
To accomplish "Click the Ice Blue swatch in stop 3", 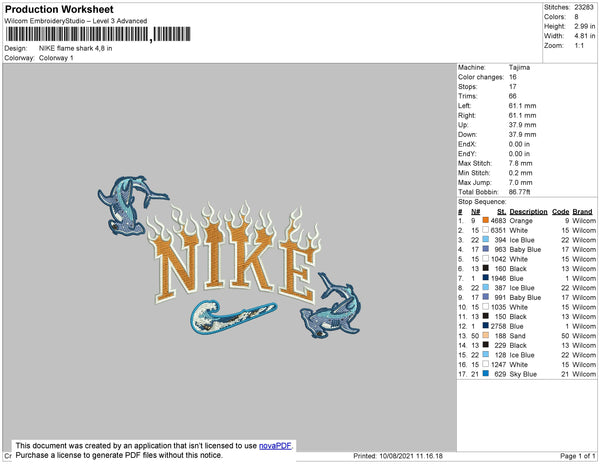I will (x=486, y=239).
